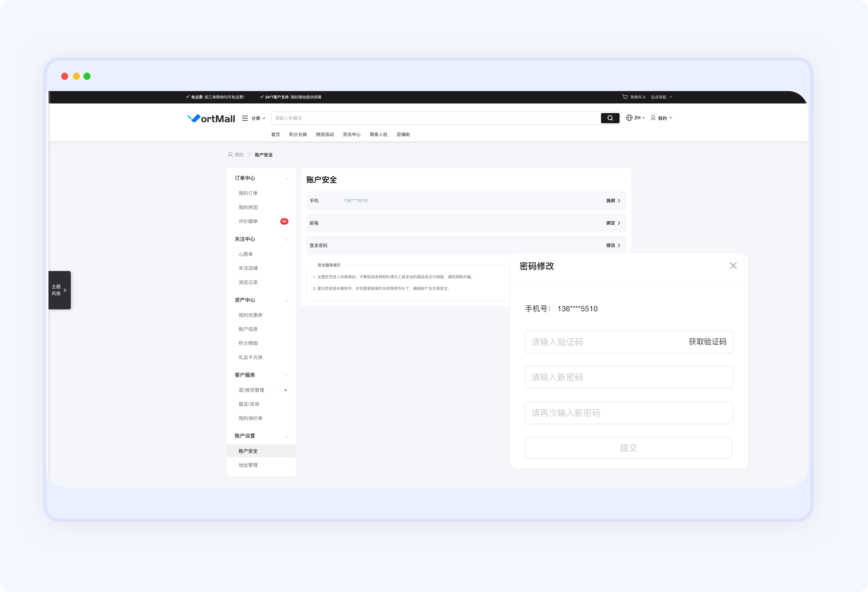Collapse the 账户设置 section

click(x=287, y=436)
